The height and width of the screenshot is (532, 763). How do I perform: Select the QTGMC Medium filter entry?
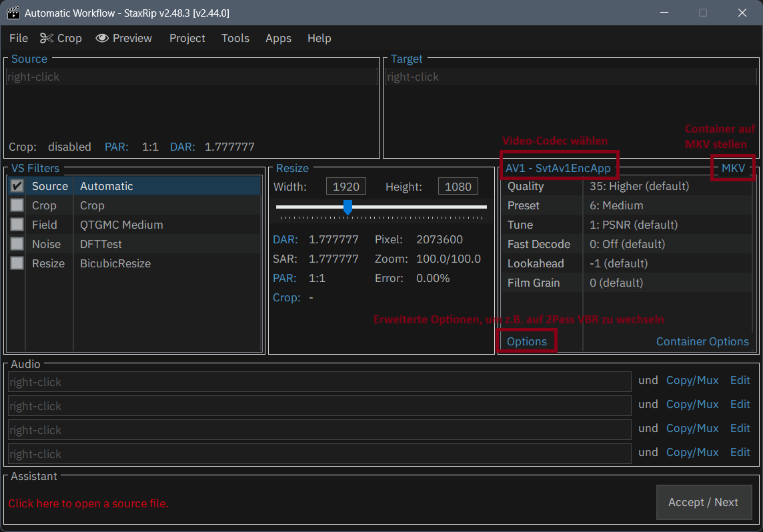pyautogui.click(x=121, y=225)
